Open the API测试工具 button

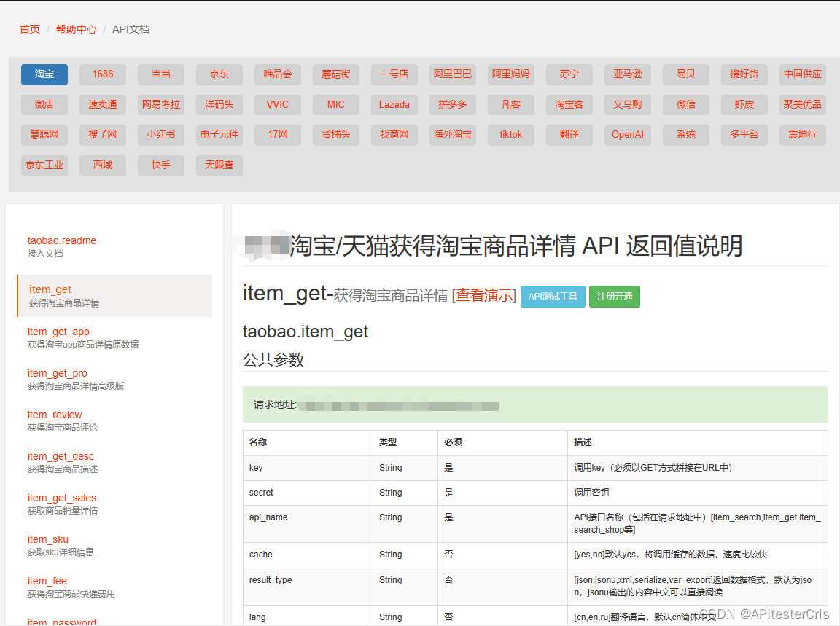(x=553, y=297)
